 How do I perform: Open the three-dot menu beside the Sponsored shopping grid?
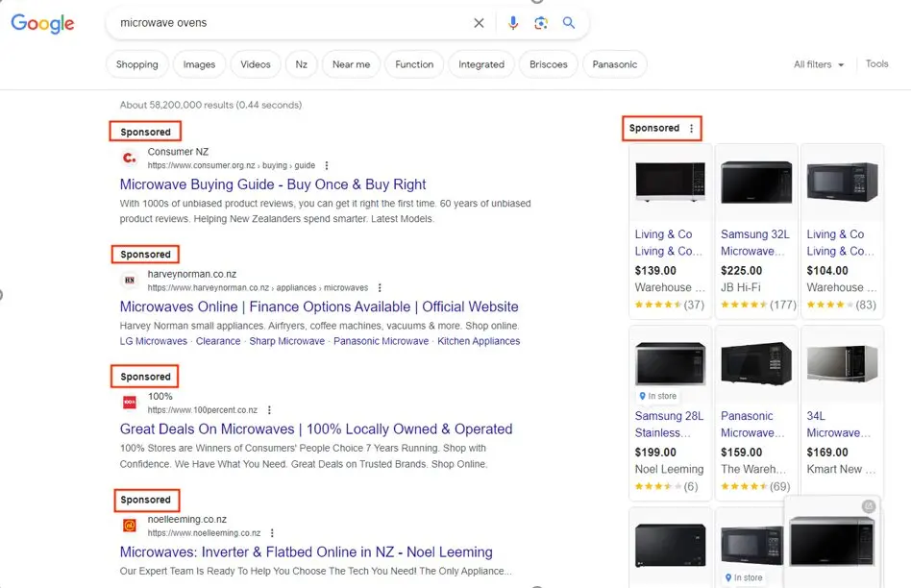693,127
